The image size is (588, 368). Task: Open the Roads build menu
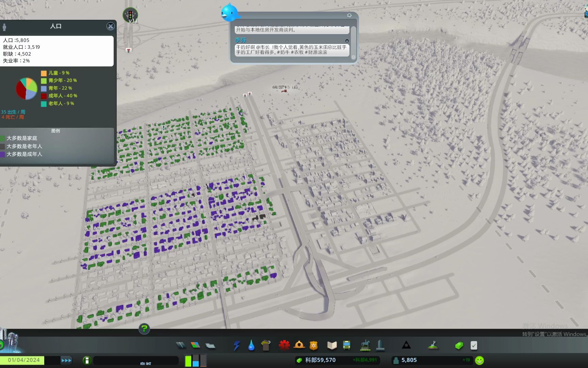[181, 346]
